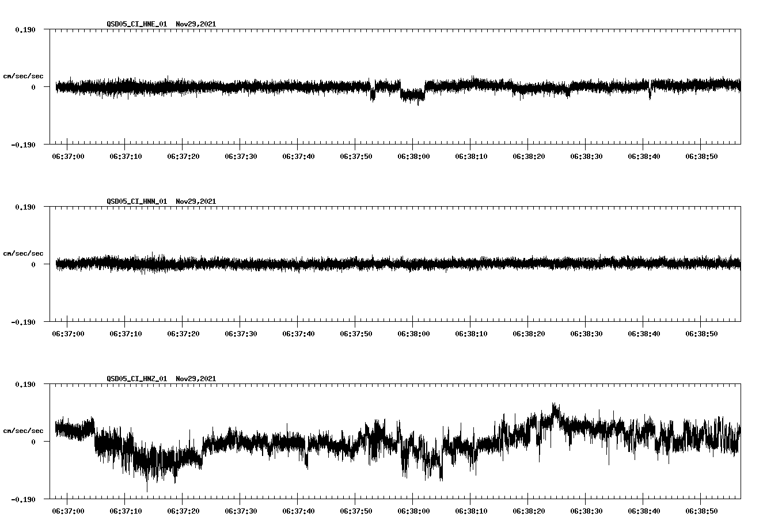Viewport: 782px width, 532px height.
Task: Click the 06:37:40 time label under HNE plot
Action: (x=298, y=157)
